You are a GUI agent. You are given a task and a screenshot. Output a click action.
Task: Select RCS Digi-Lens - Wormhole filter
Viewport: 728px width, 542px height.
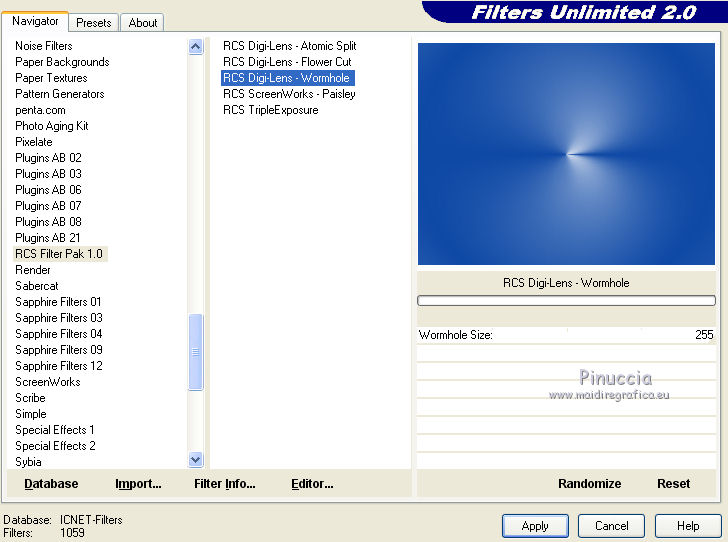[287, 78]
